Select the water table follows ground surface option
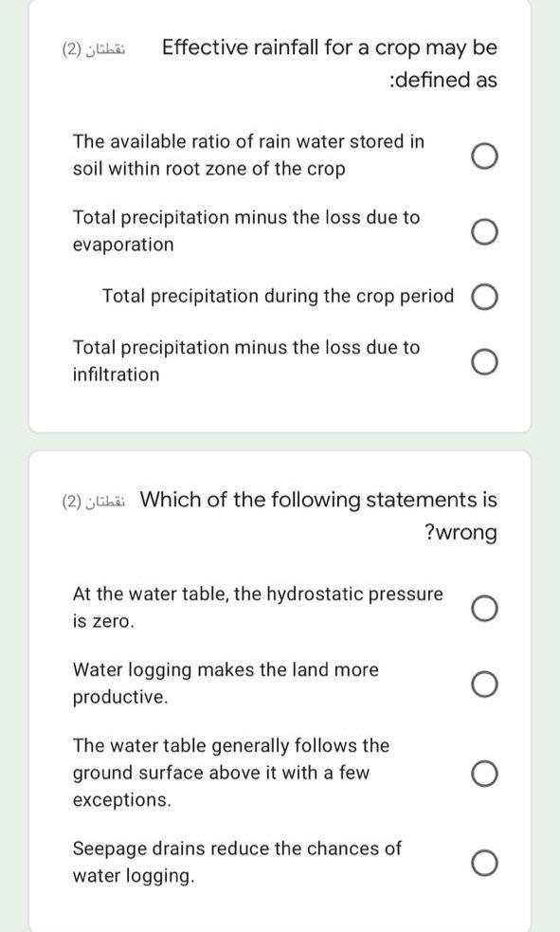 click(x=484, y=773)
